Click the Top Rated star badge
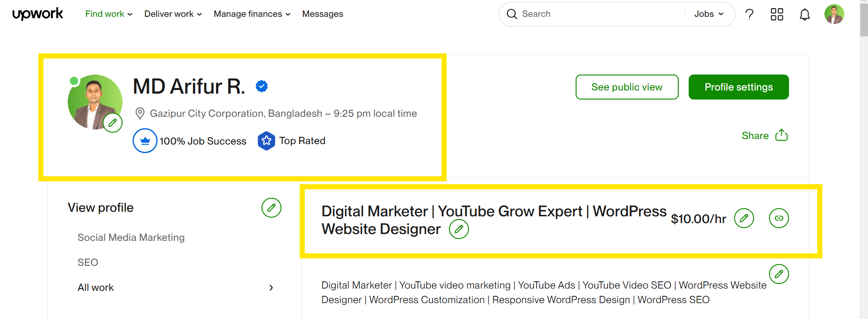This screenshot has height=319, width=868. (266, 141)
